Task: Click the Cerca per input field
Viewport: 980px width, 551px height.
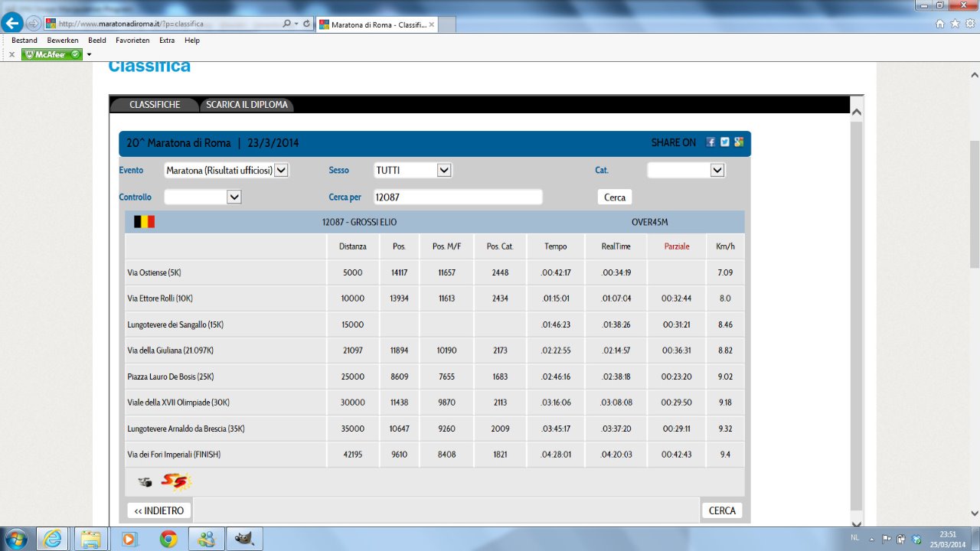Action: tap(457, 197)
